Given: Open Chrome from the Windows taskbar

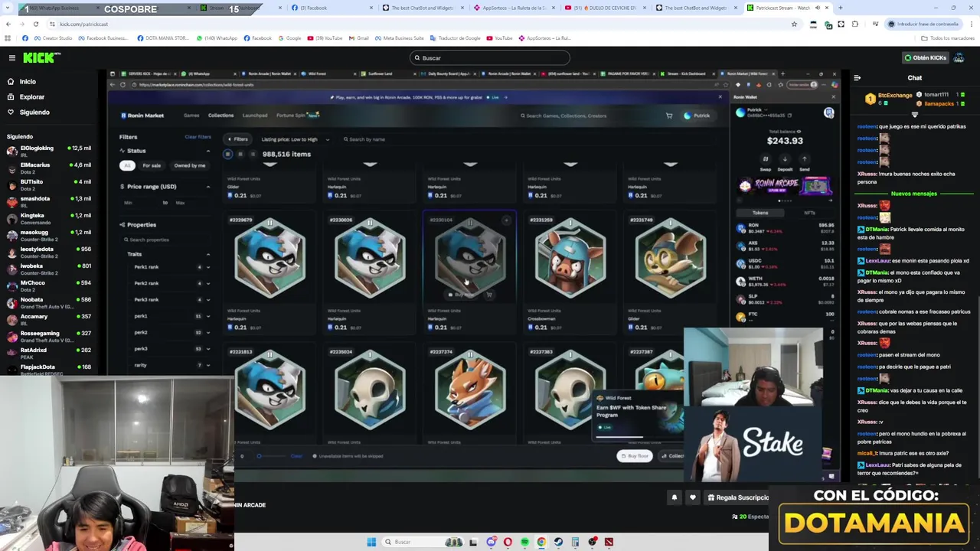Looking at the screenshot, I should coord(541,542).
